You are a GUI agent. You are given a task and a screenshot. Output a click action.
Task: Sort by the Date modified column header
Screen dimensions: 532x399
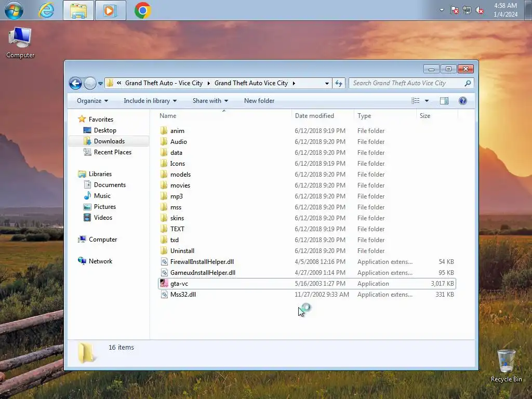(314, 116)
